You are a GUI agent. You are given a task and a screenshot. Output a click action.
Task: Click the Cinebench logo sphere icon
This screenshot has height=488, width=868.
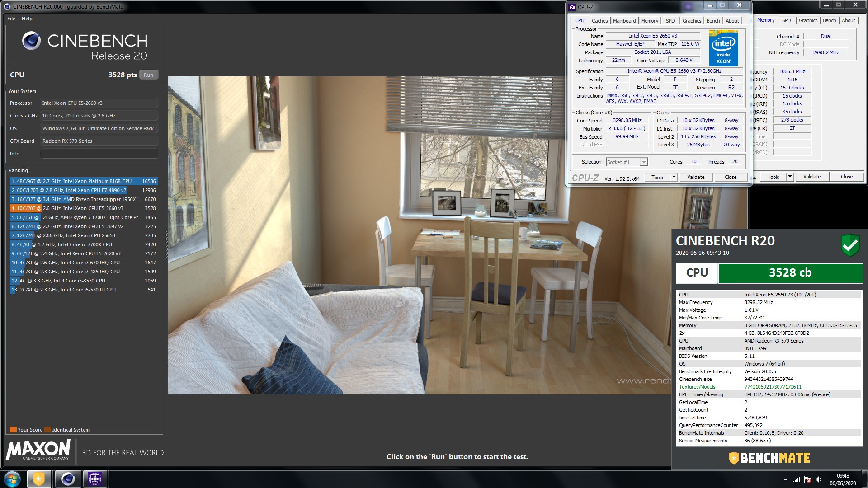[x=31, y=41]
